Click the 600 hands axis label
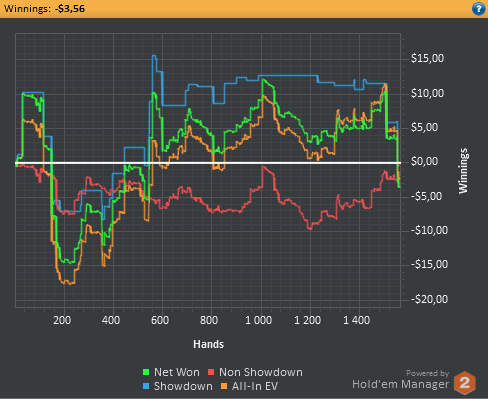 click(160, 320)
